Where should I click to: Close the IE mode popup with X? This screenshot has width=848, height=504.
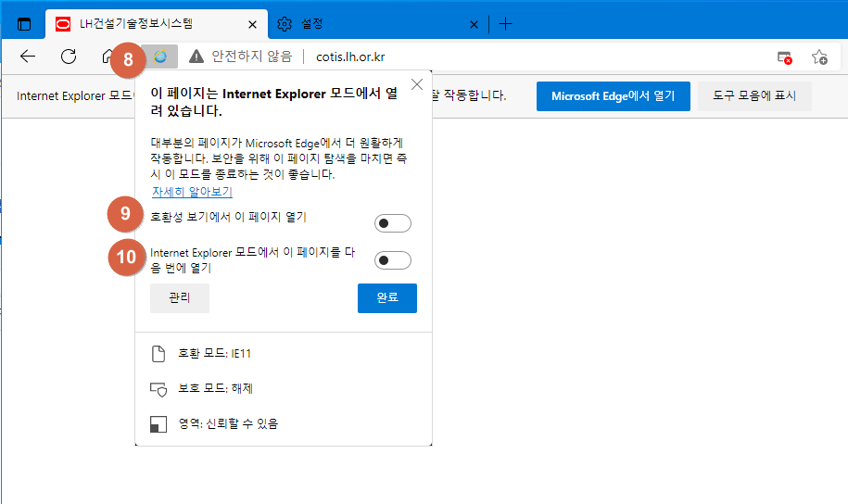pyautogui.click(x=417, y=84)
